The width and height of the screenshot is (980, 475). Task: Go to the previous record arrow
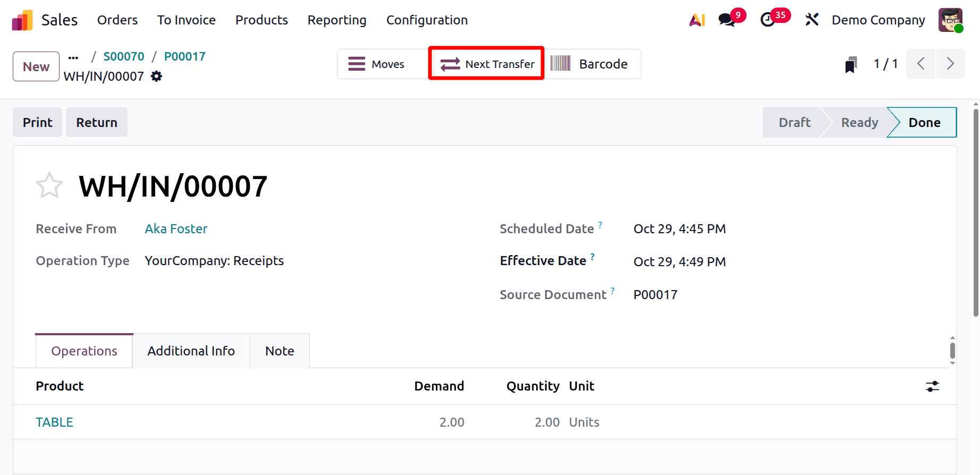point(921,64)
